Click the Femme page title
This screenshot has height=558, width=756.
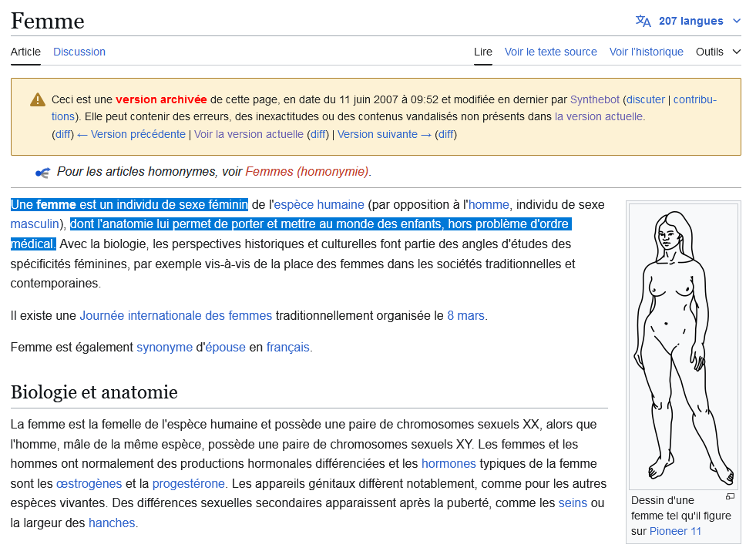pos(48,22)
